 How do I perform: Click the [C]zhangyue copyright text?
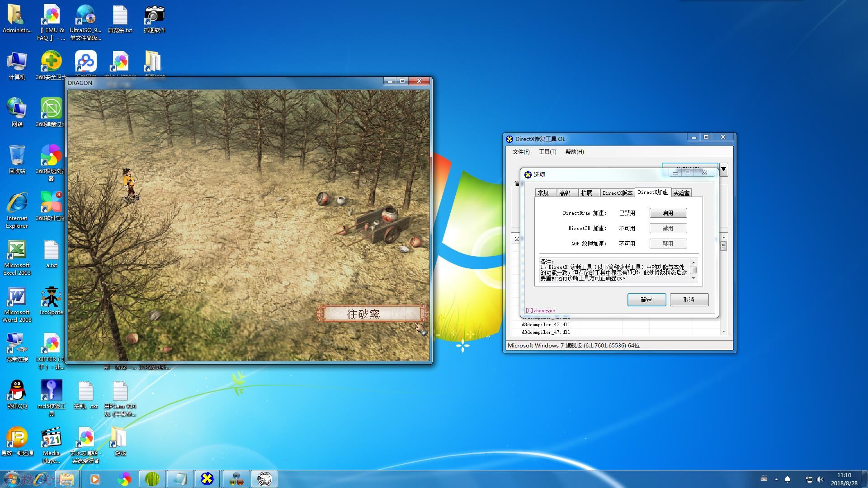tap(540, 311)
